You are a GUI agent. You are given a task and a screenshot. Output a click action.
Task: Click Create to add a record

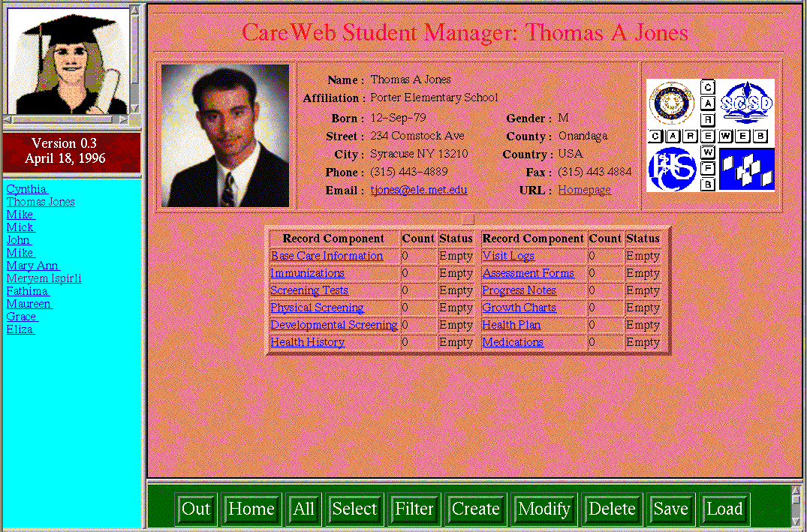click(x=475, y=508)
